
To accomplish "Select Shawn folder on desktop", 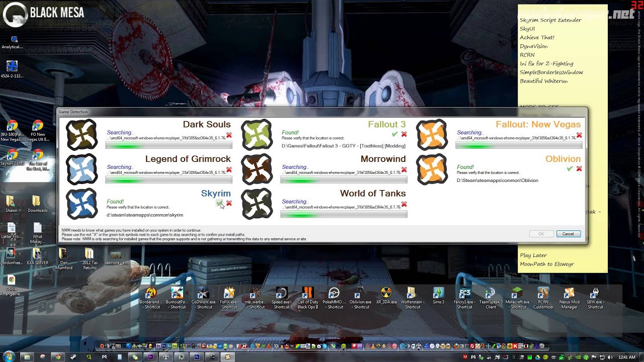I will click(11, 204).
